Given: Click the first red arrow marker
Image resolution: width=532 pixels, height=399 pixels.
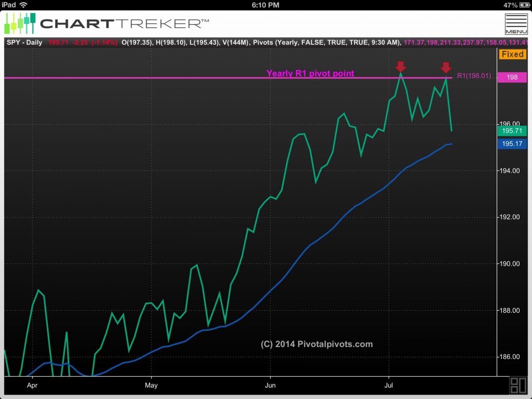Looking at the screenshot, I should (400, 67).
